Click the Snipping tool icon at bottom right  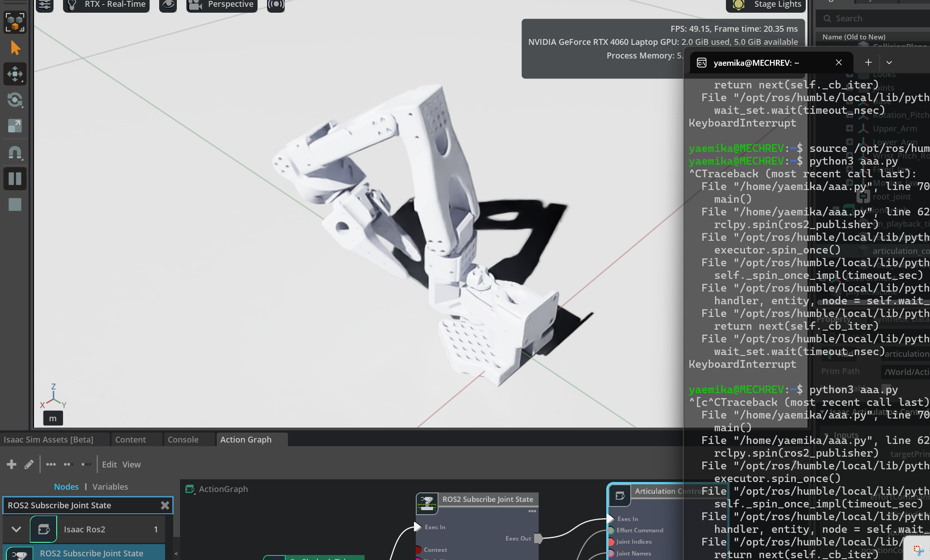coord(919,550)
